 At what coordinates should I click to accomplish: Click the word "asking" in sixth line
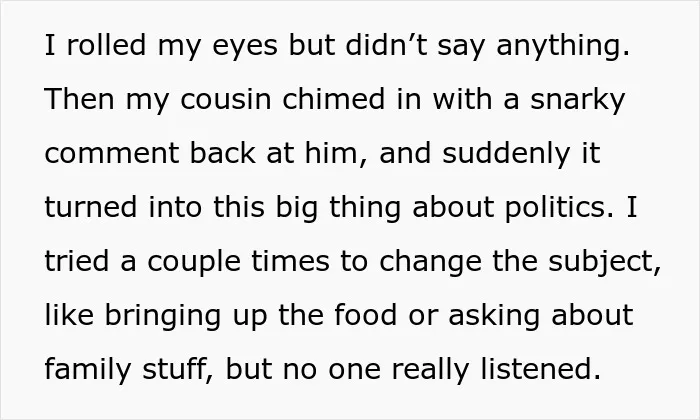tap(494, 317)
